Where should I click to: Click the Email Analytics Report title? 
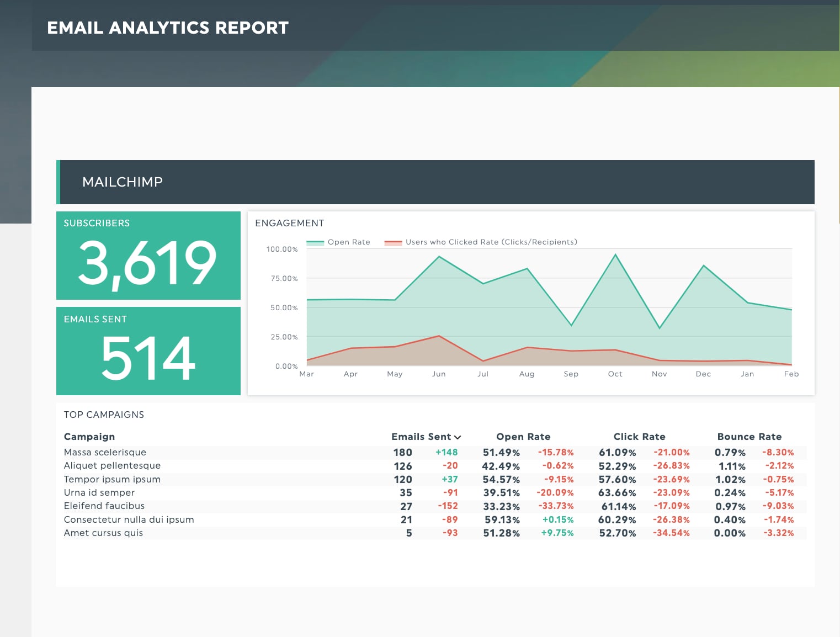click(x=168, y=28)
